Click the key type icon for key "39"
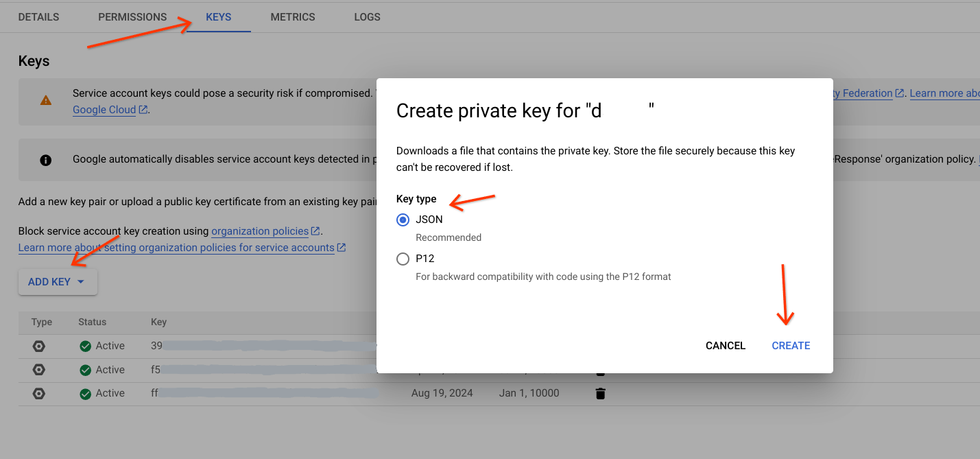This screenshot has height=459, width=980. pos(39,346)
